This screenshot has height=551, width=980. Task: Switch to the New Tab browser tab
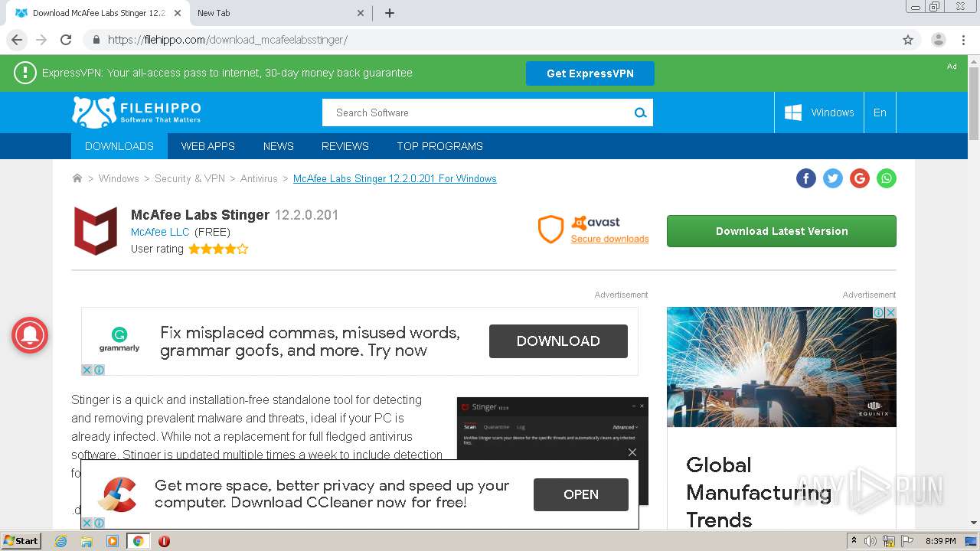[279, 13]
